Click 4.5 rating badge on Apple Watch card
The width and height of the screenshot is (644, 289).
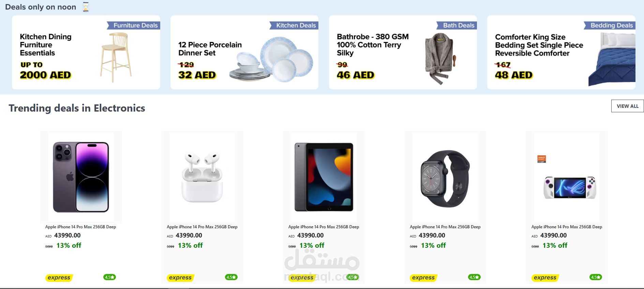coord(474,277)
